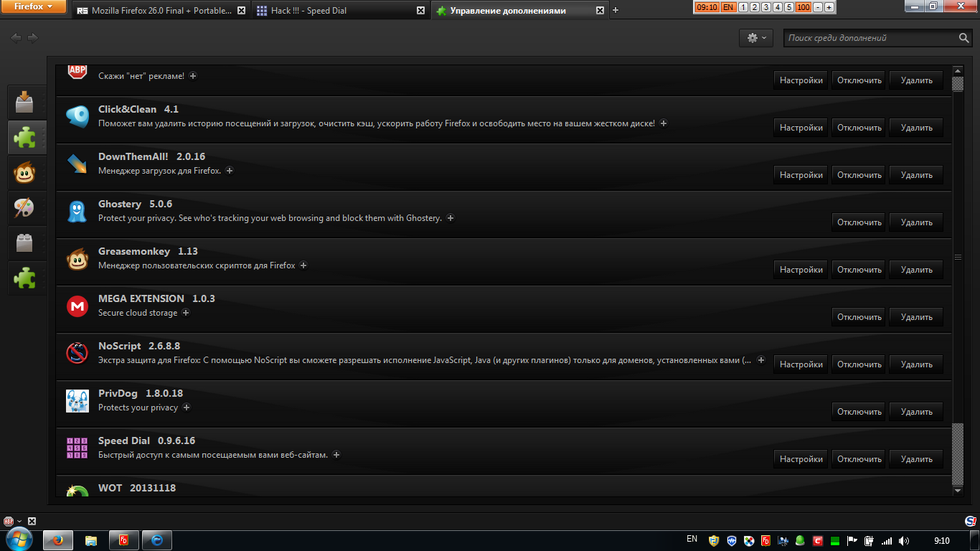This screenshot has width=980, height=551.
Task: Expand more details for Ghostery
Action: 451,218
